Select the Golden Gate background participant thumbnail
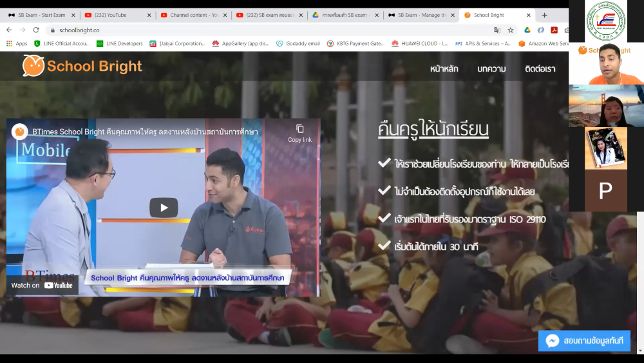644x363 pixels. [606, 106]
